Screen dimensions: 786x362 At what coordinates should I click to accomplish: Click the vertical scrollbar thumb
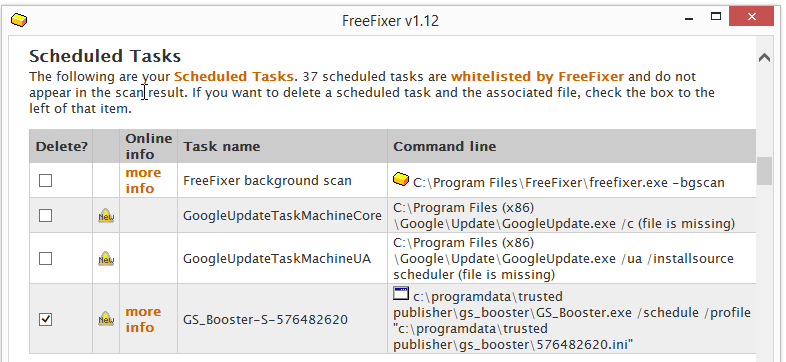764,171
